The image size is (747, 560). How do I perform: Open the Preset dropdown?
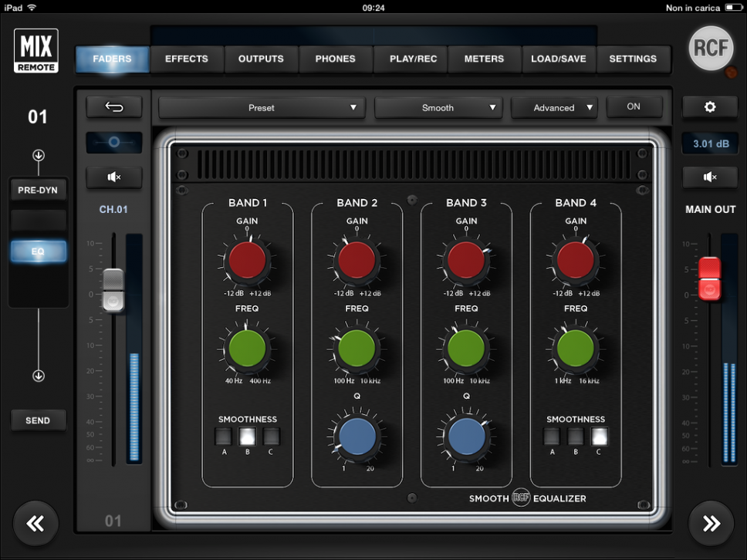click(262, 108)
